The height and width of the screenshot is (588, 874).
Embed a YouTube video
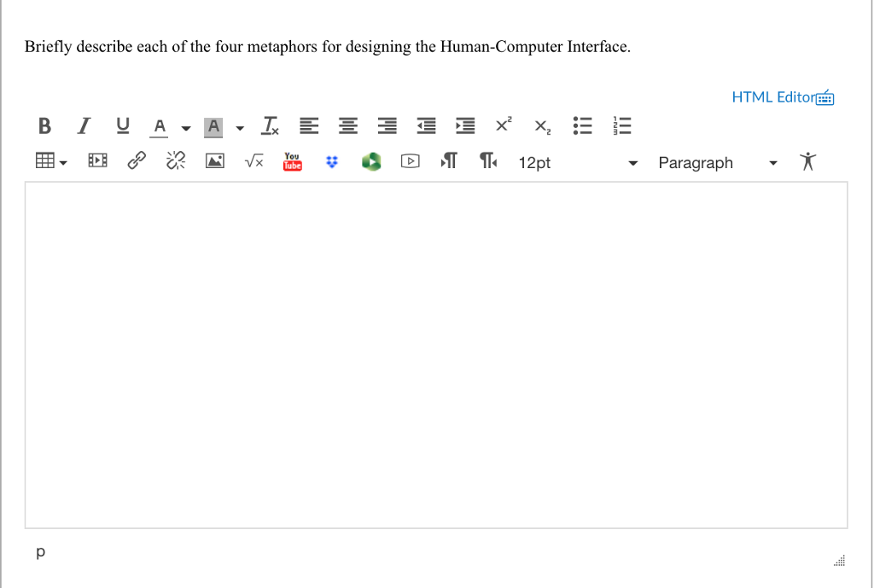292,161
